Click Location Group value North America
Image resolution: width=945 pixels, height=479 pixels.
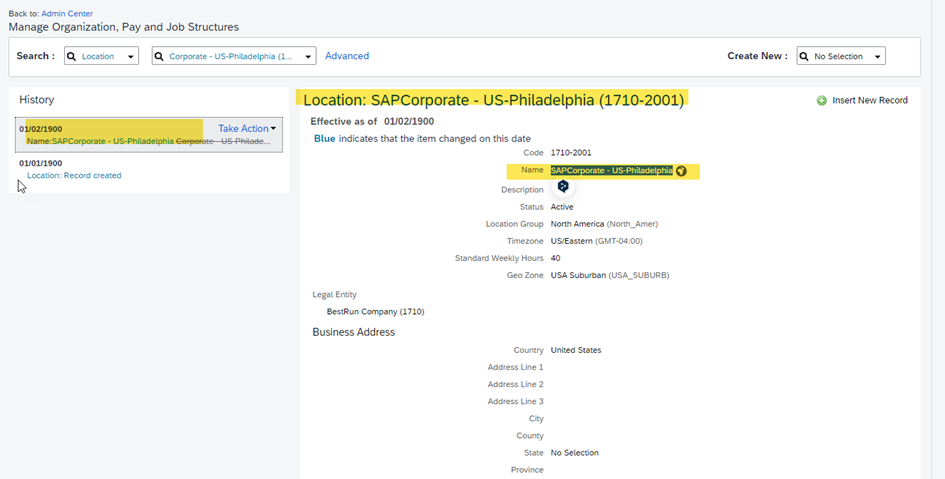click(577, 224)
